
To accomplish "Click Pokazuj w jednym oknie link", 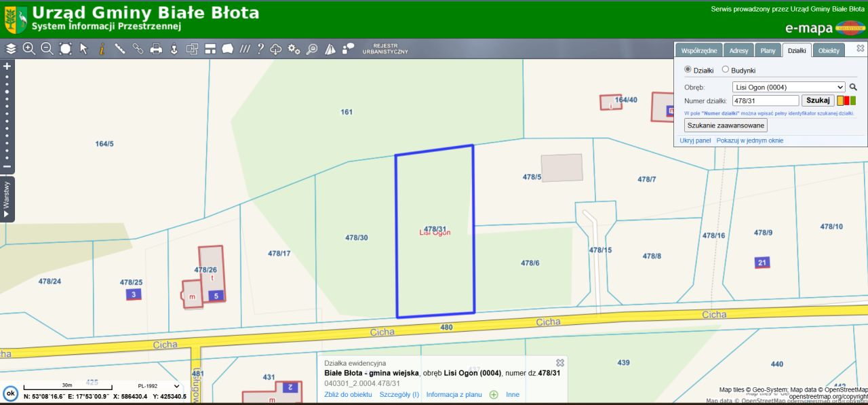I will point(749,140).
